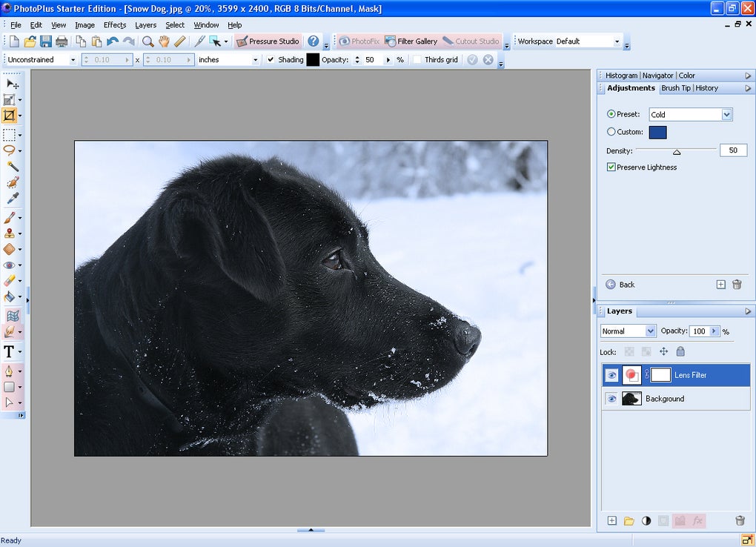The width and height of the screenshot is (756, 547).
Task: Click the blue Custom color swatch
Action: pyautogui.click(x=657, y=132)
